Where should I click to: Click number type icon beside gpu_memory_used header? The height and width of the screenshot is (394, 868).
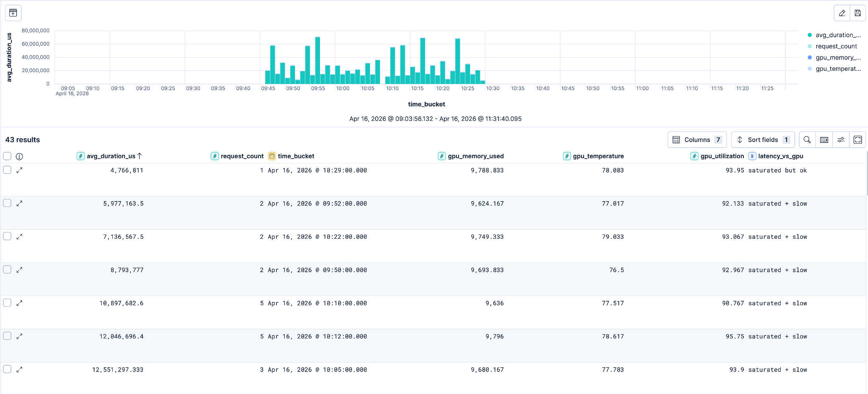(442, 156)
